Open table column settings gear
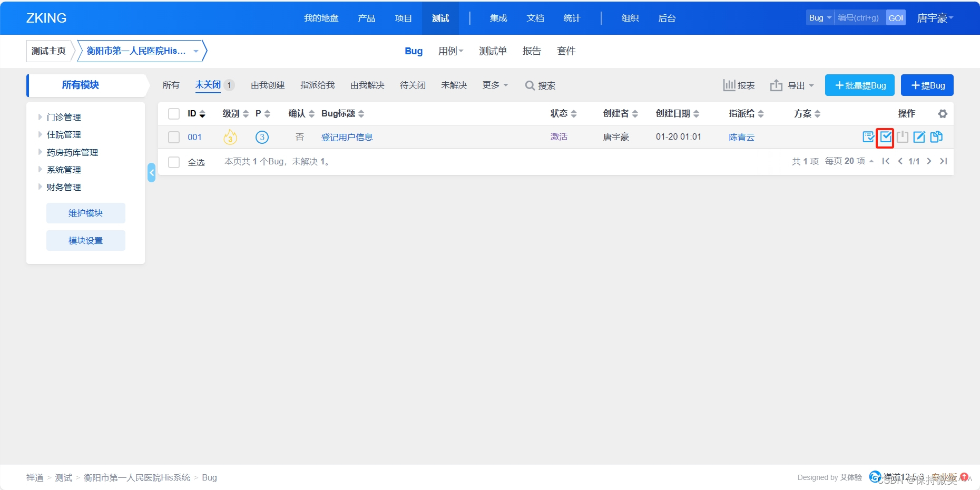980x490 pixels. click(943, 114)
